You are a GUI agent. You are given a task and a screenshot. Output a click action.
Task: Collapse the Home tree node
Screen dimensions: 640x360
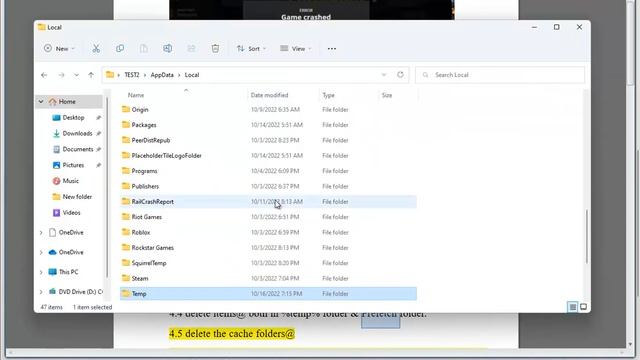coord(41,102)
